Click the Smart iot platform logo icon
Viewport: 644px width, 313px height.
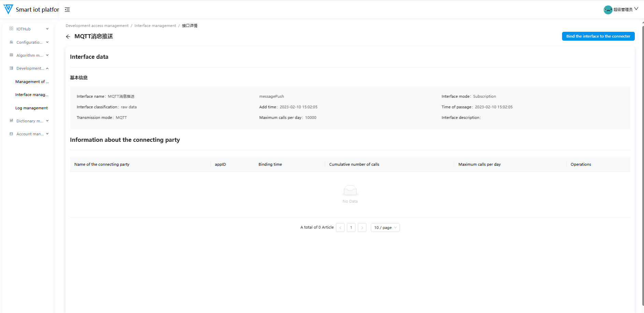(x=8, y=9)
